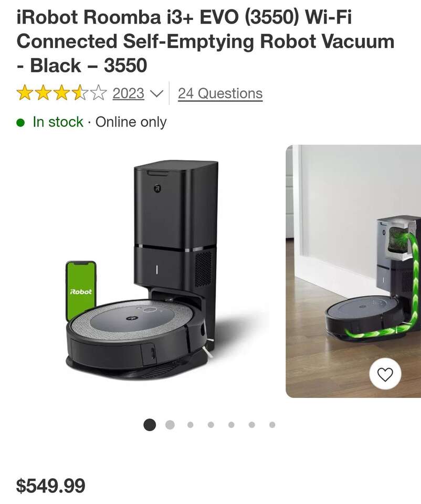Image resolution: width=421 pixels, height=504 pixels.
Task: Select the fifth carousel dot
Action: click(231, 425)
